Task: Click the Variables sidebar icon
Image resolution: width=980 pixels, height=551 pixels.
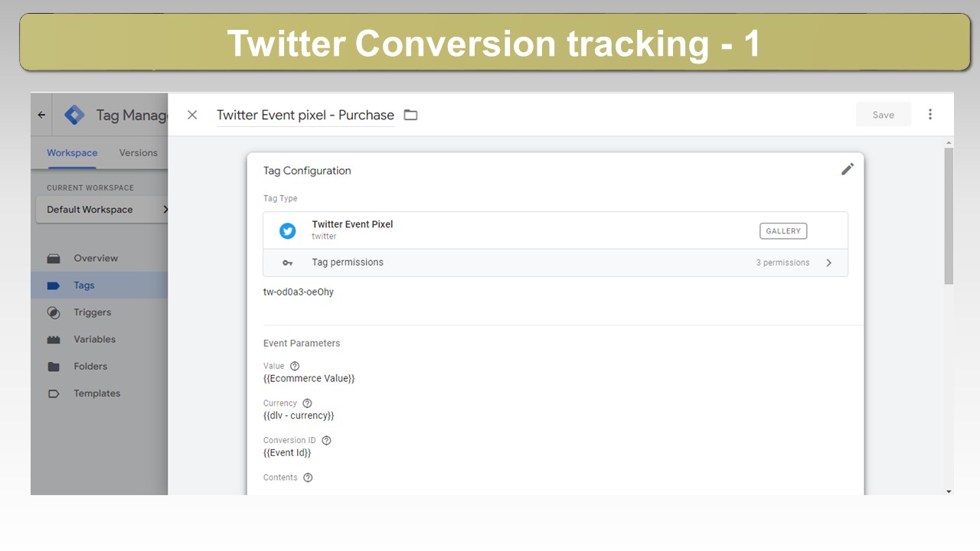Action: tap(54, 339)
